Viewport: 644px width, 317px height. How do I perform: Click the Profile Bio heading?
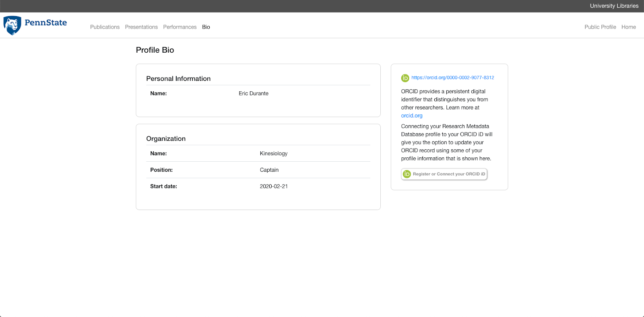coord(155,50)
